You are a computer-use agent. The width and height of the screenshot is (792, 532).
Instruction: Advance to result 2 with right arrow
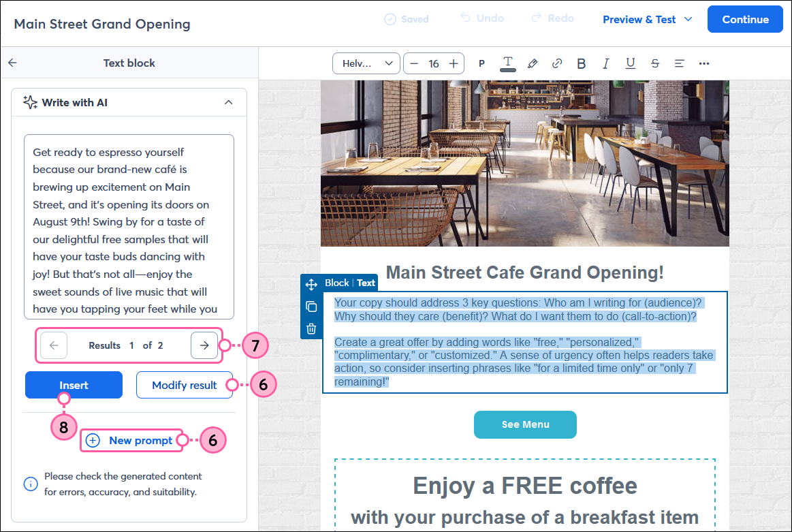click(x=204, y=345)
